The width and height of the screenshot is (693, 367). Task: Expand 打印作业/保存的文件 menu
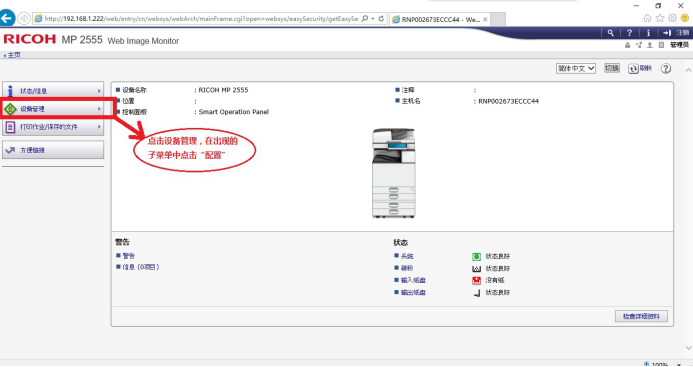tap(53, 127)
